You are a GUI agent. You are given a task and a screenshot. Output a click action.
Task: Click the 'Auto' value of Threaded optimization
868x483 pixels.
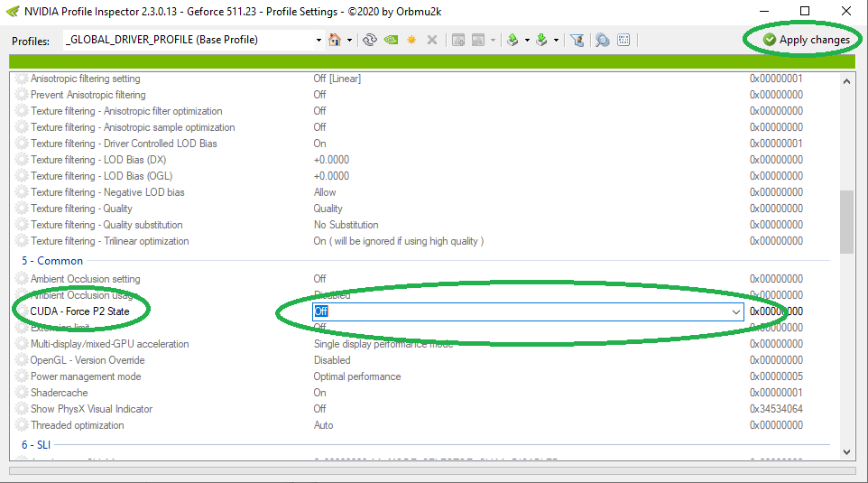[x=323, y=425]
